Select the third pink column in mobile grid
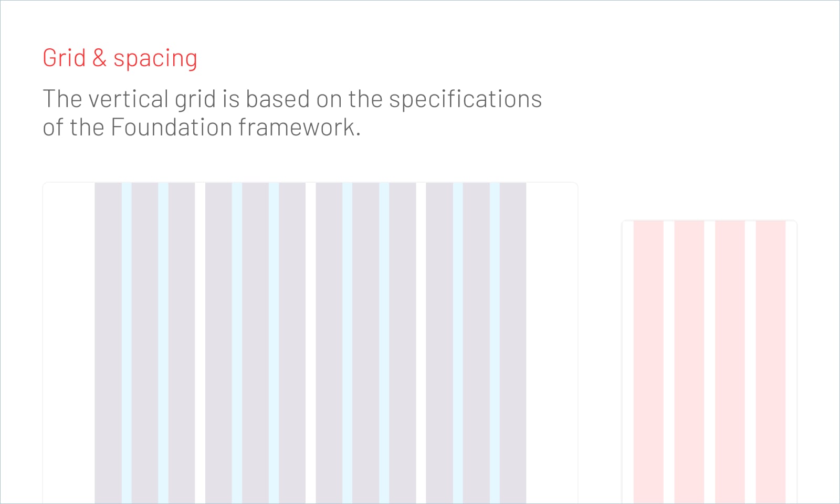840x504 pixels. coord(730,362)
